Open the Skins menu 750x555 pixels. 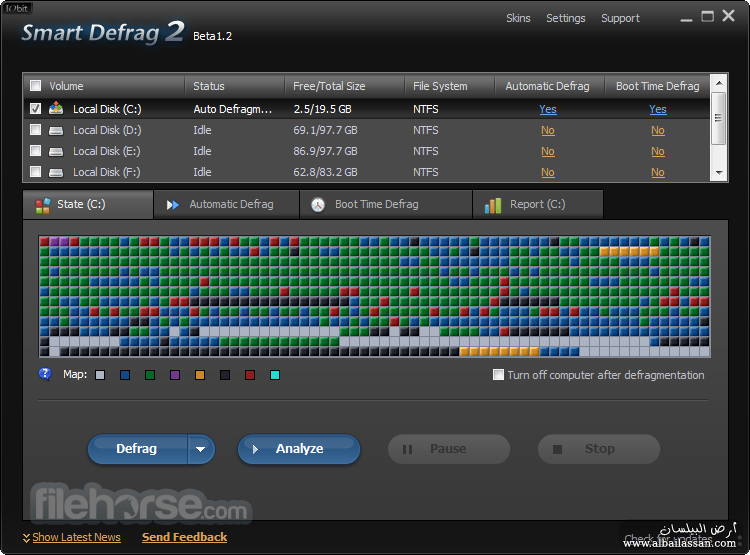[518, 18]
